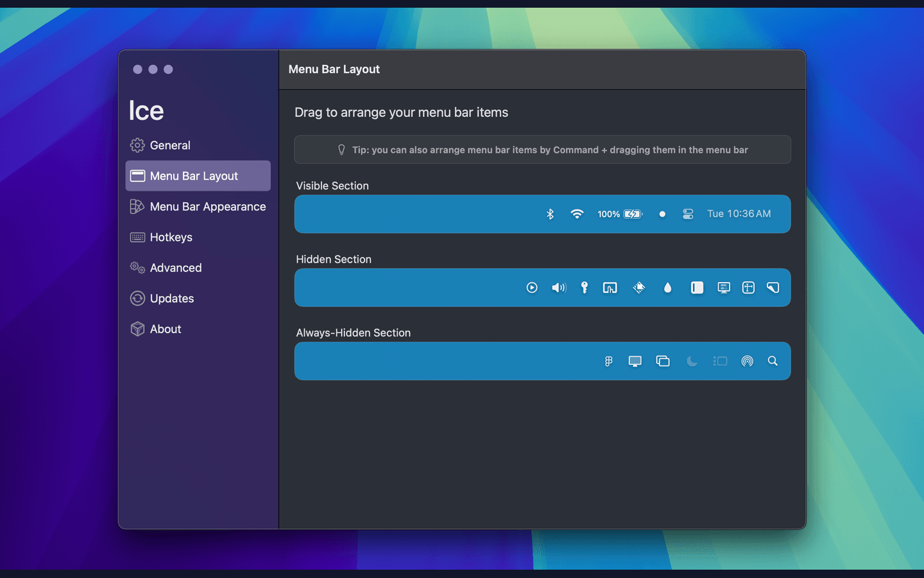Click the Screen Mirroring display icon
The image size is (924, 578).
pos(610,288)
